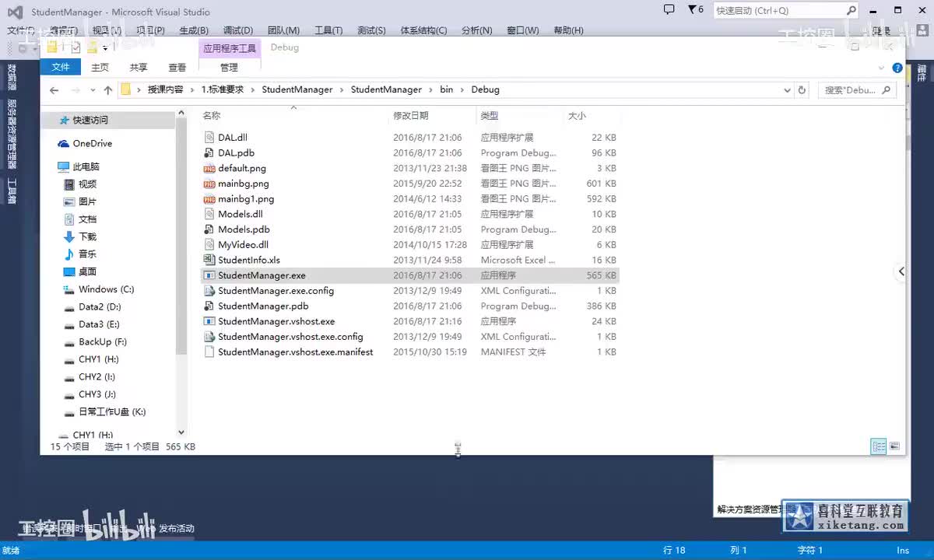Open the 共享 ribbon tab
Viewport: 934px width, 560px height.
[x=139, y=68]
